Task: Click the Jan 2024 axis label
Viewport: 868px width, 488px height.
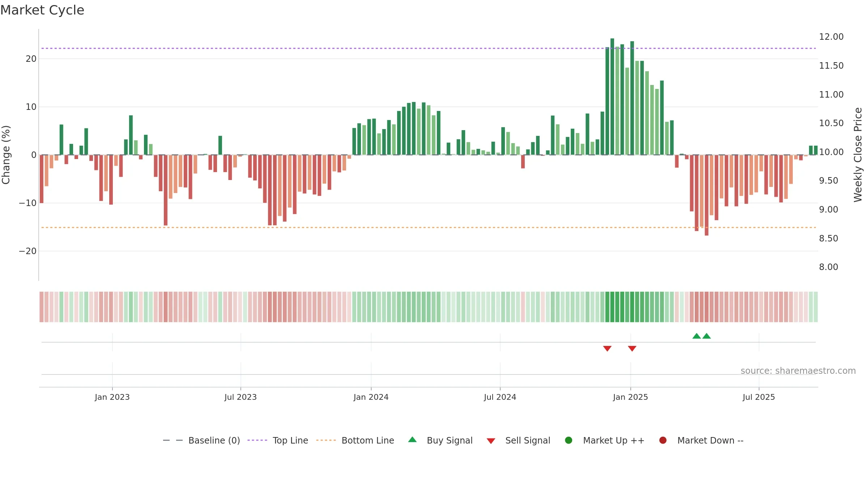Action: point(371,397)
